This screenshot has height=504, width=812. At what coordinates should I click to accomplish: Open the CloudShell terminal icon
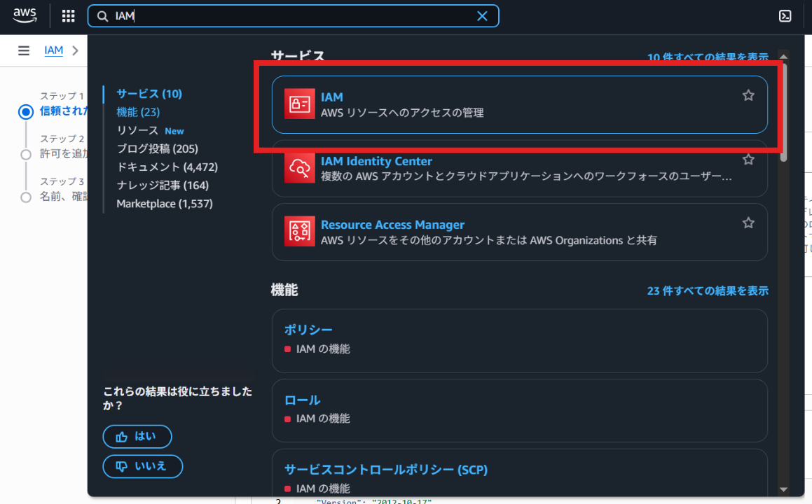(x=785, y=16)
